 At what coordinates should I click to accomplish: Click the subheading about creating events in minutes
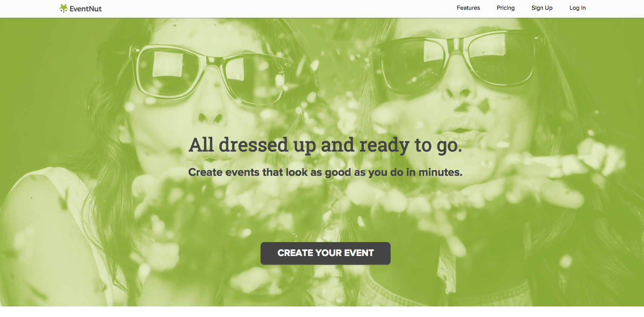click(325, 172)
